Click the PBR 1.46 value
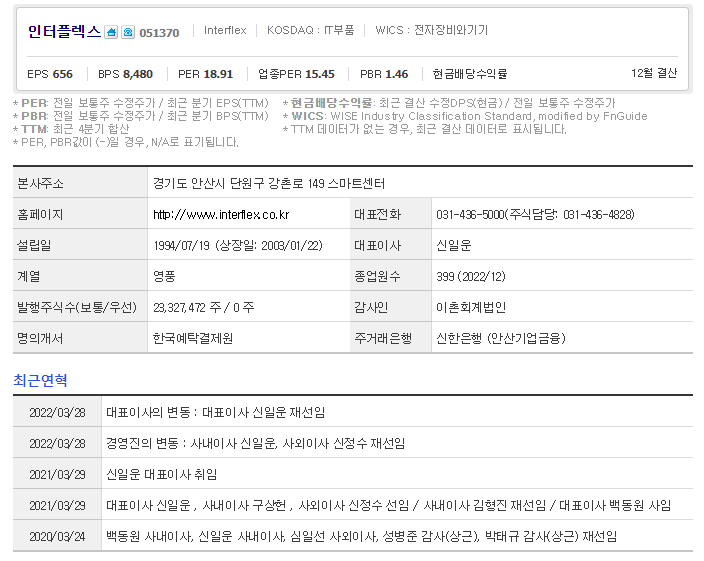The image size is (704, 561). [x=384, y=74]
